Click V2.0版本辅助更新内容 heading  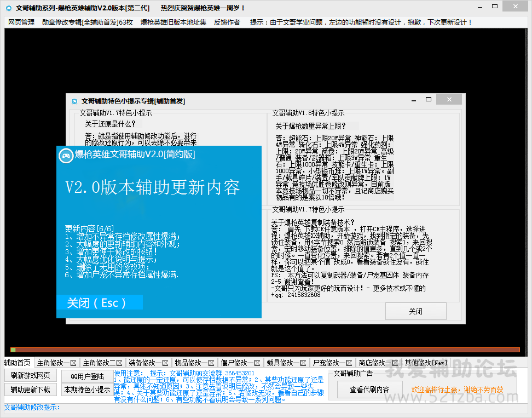click(x=152, y=187)
